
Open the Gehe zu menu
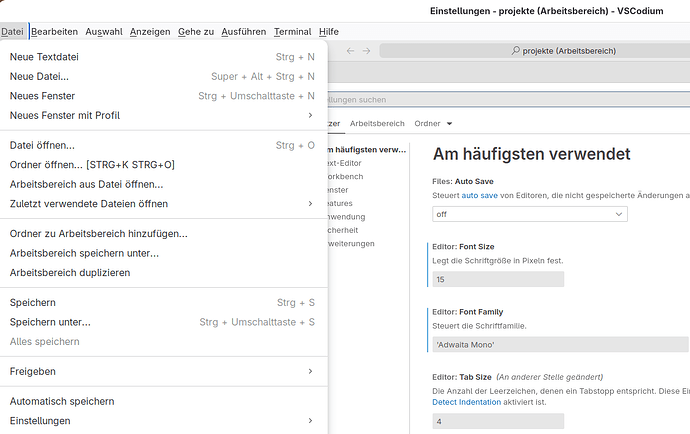(x=196, y=32)
